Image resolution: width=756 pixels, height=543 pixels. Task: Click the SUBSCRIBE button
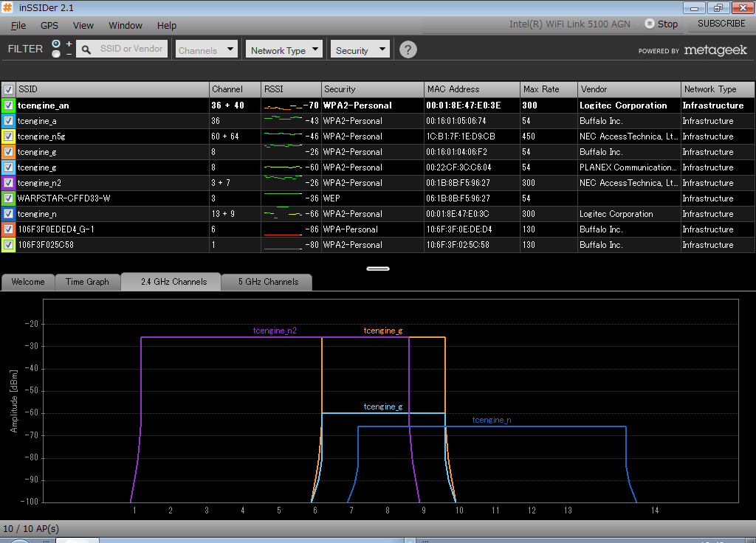pyautogui.click(x=721, y=23)
